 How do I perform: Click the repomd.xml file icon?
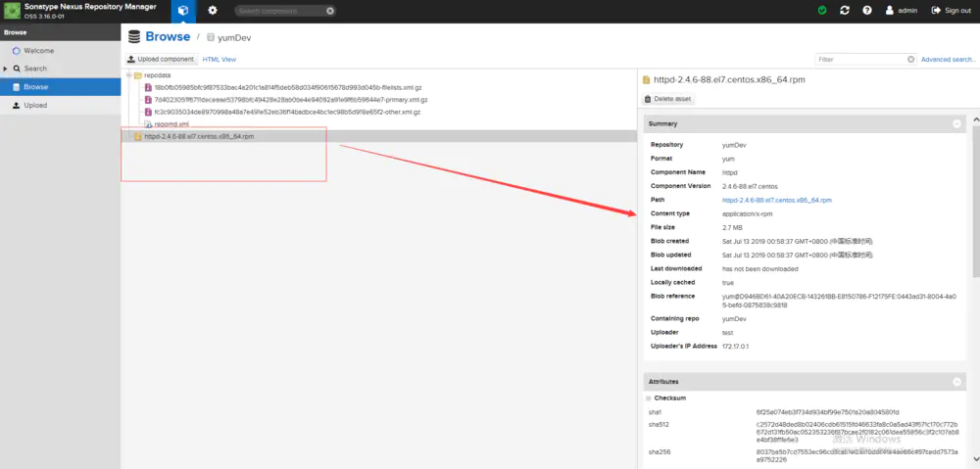[148, 124]
